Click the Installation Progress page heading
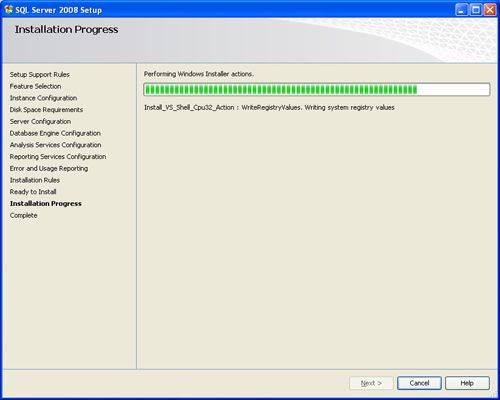This screenshot has height=400, width=500. pos(66,29)
